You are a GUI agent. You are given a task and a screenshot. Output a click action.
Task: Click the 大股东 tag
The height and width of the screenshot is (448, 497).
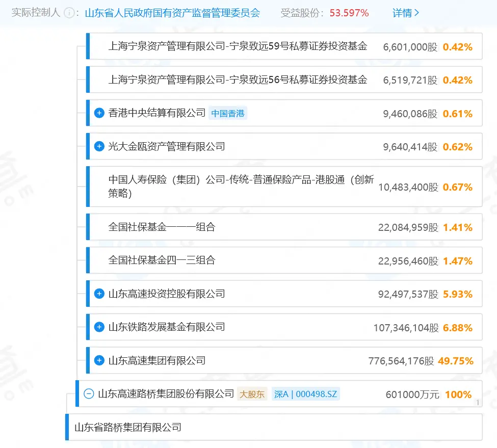(x=252, y=394)
